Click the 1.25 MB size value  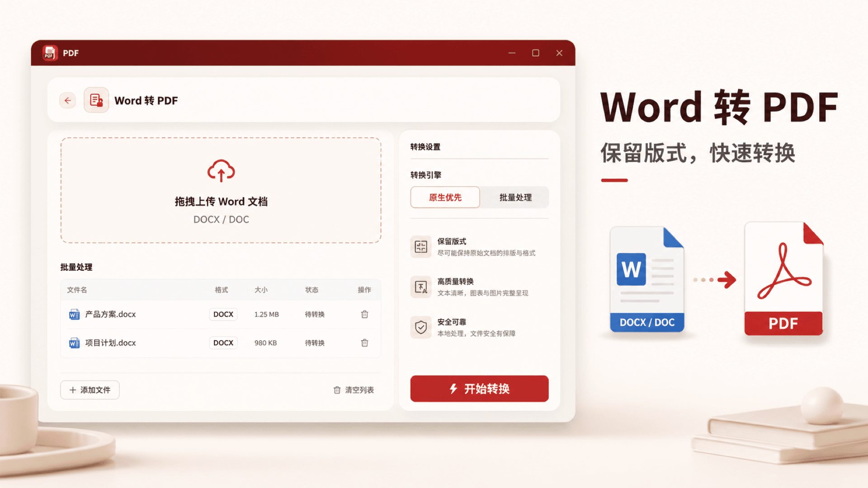pyautogui.click(x=266, y=314)
